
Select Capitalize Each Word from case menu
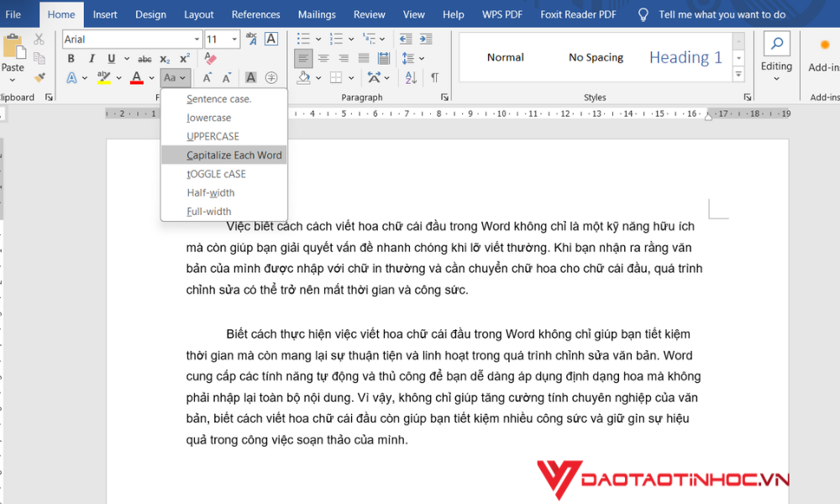point(223,155)
